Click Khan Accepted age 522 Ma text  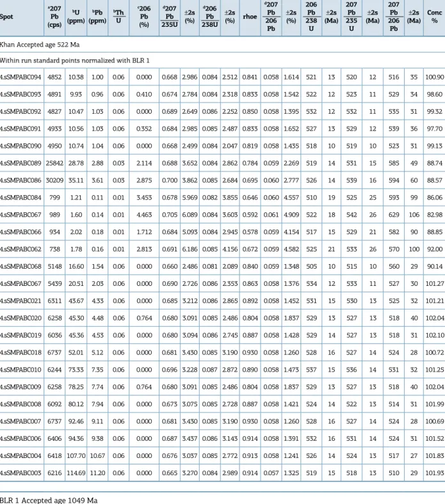click(40, 45)
